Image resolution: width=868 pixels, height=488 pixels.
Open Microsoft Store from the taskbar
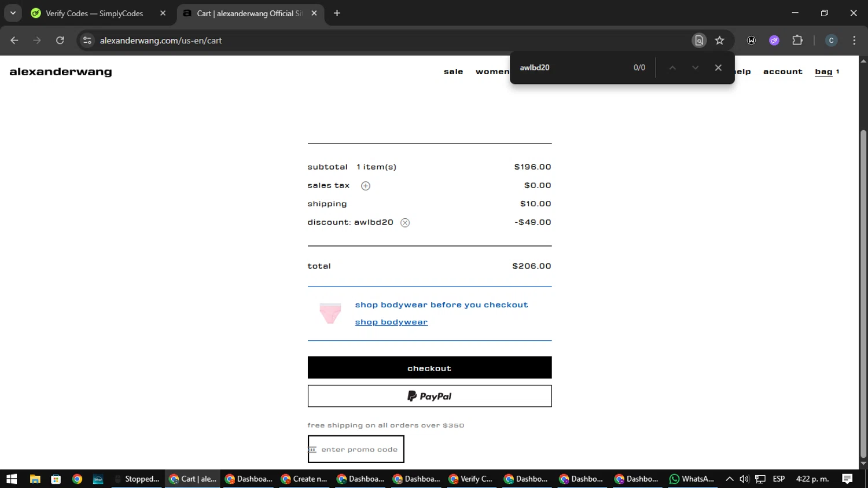point(56,479)
